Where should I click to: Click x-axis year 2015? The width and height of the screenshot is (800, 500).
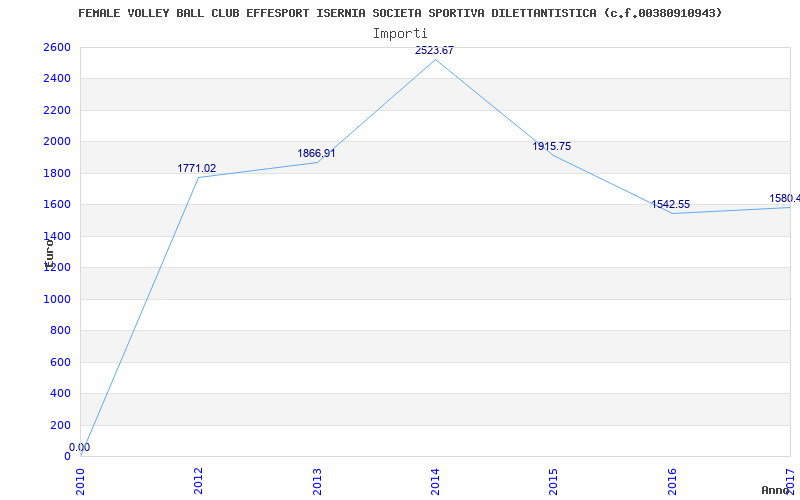(x=554, y=481)
